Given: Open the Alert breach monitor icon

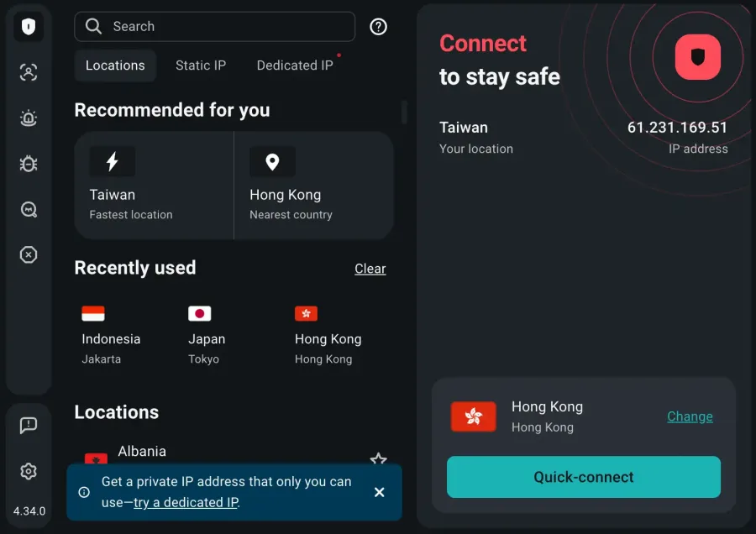Looking at the screenshot, I should 29,118.
